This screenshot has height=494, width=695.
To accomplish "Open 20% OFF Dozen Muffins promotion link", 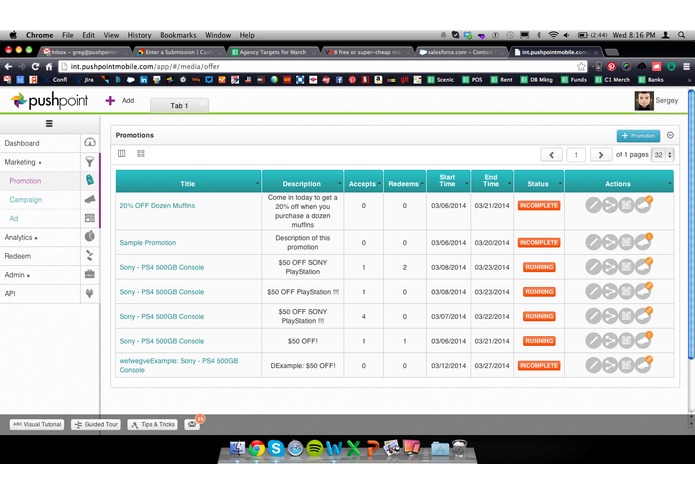I will coord(157,206).
